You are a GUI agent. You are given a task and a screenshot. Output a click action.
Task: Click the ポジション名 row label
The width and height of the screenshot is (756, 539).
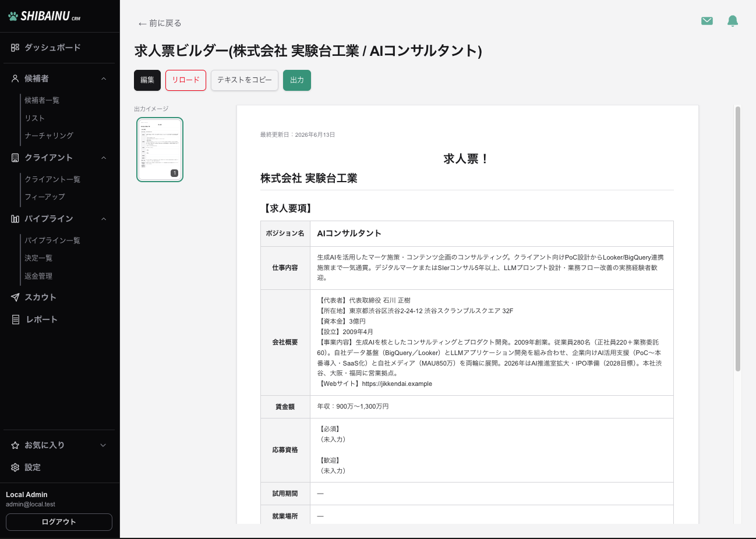(285, 233)
